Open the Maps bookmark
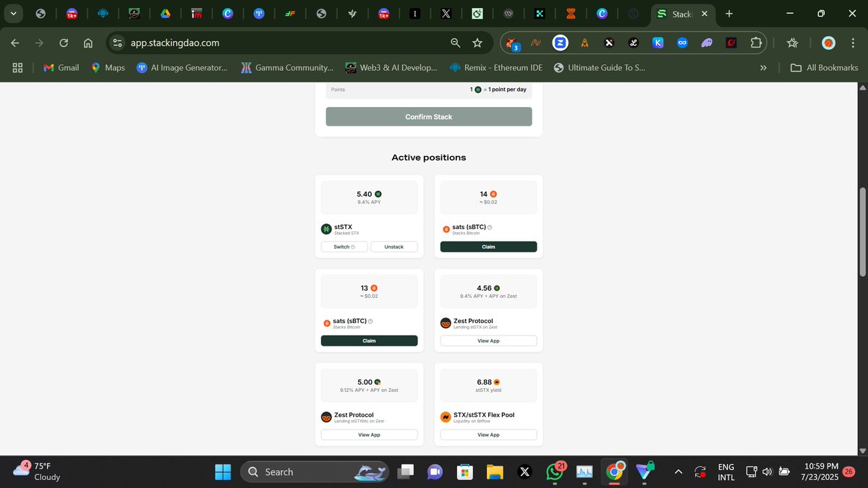The image size is (868, 488). click(108, 67)
